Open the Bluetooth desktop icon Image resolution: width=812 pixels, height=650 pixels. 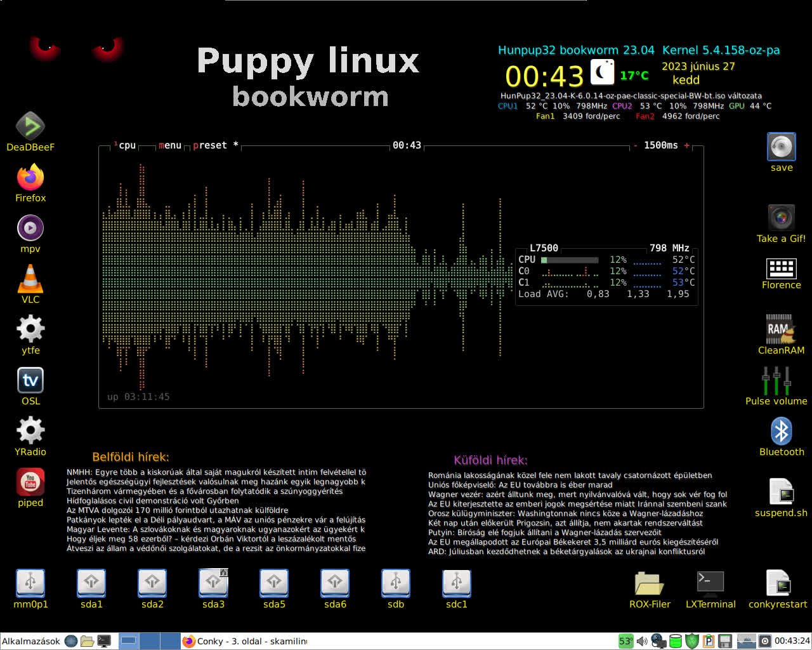point(782,431)
